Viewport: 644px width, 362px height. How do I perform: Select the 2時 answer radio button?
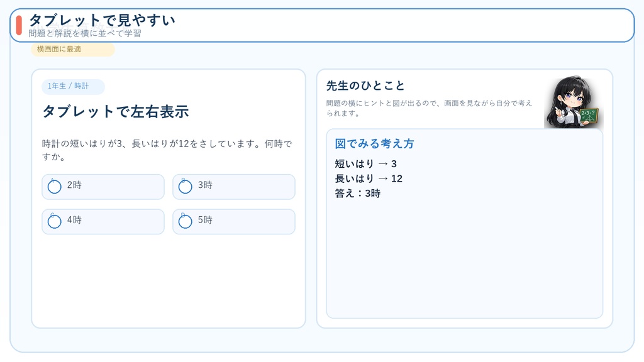(x=55, y=186)
